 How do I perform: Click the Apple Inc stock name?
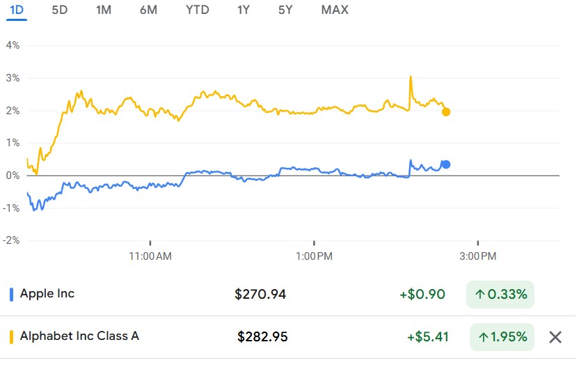(x=47, y=294)
